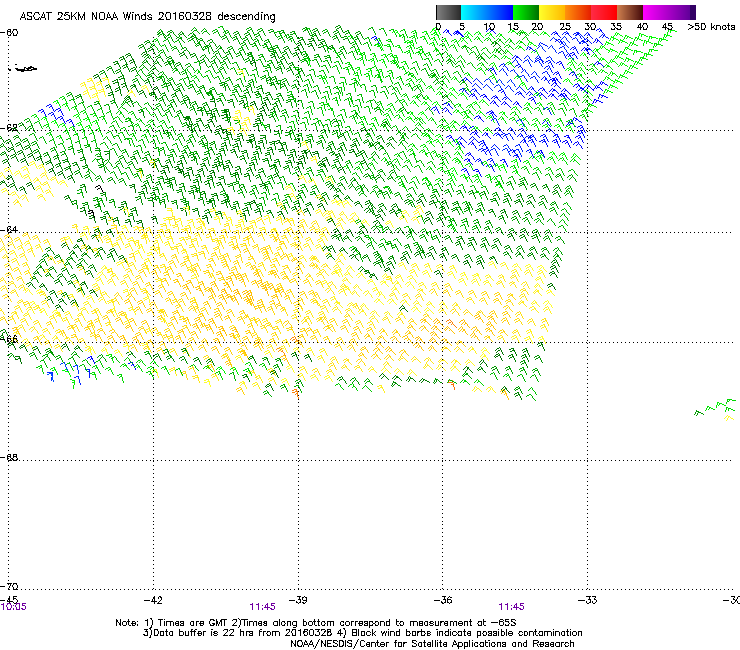This screenshot has width=740, height=650.
Task: Click the '>50 knots' legend label
Action: [x=711, y=27]
